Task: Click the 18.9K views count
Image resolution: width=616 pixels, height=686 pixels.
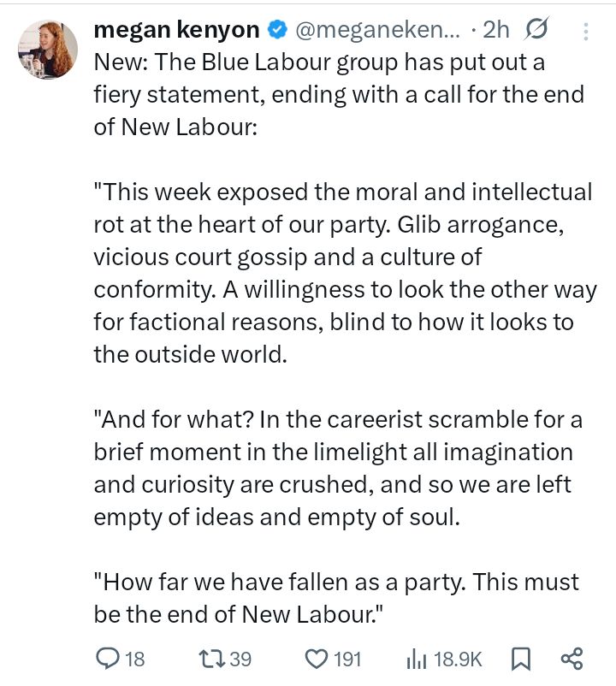Action: coord(459,659)
